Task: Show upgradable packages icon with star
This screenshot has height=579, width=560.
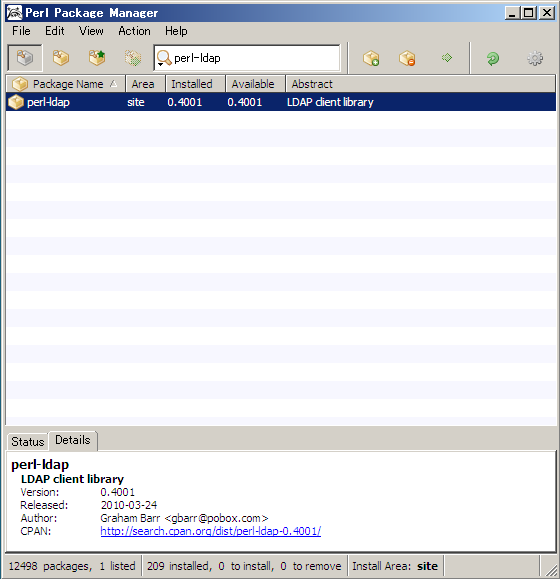Action: pos(97,58)
